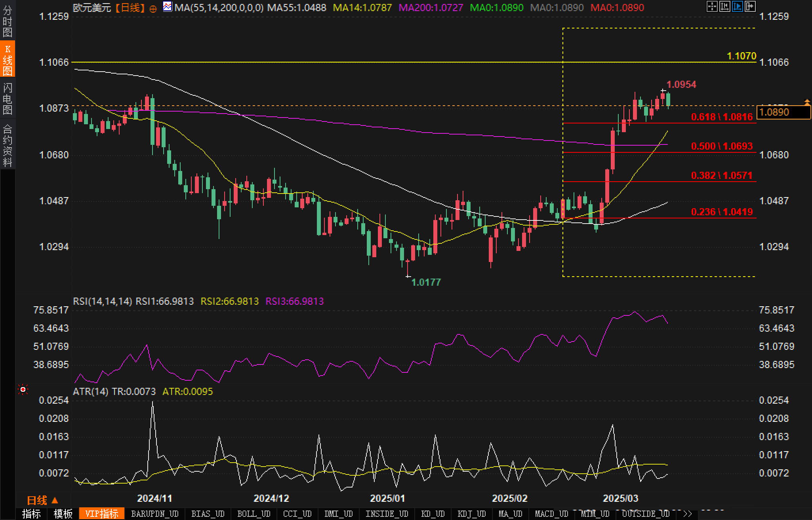
Task: Open the 日线 period selector at bottom left
Action: coord(42,501)
